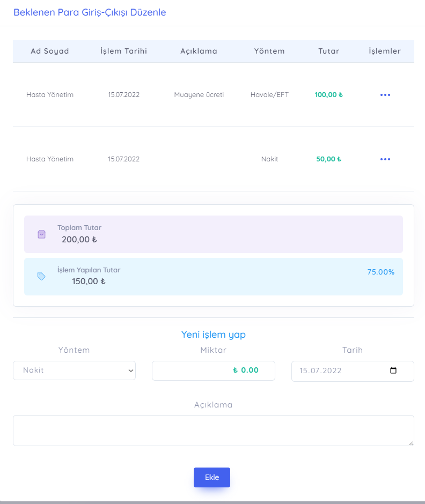The width and height of the screenshot is (425, 504).
Task: Expand the Nakit payment method dropdown
Action: (x=74, y=370)
